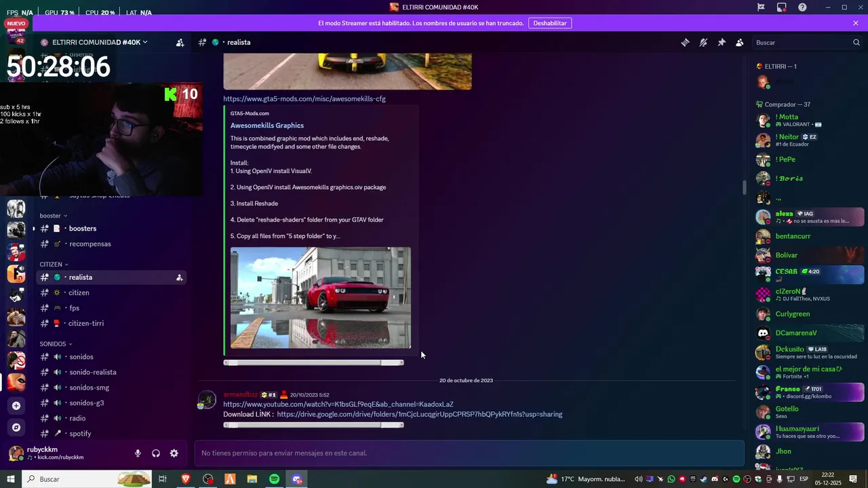Add a server with plus button
Screen dimensions: 868x488
click(x=16, y=405)
